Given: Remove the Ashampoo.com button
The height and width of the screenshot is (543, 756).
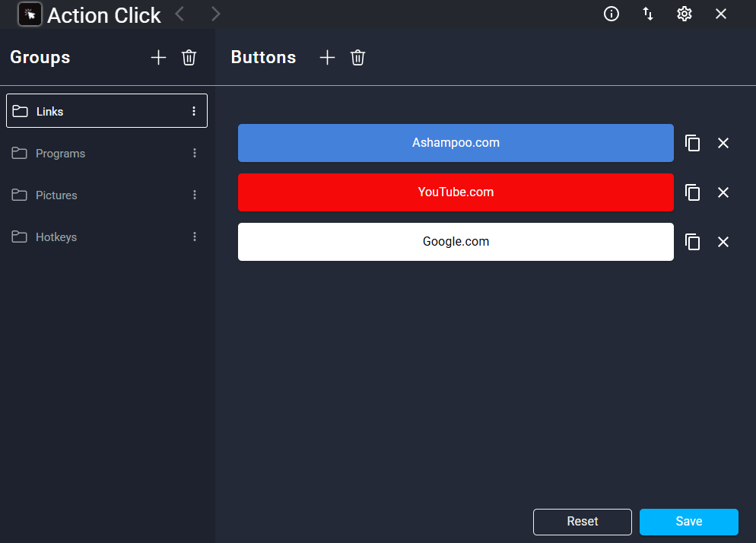Looking at the screenshot, I should pyautogui.click(x=723, y=143).
